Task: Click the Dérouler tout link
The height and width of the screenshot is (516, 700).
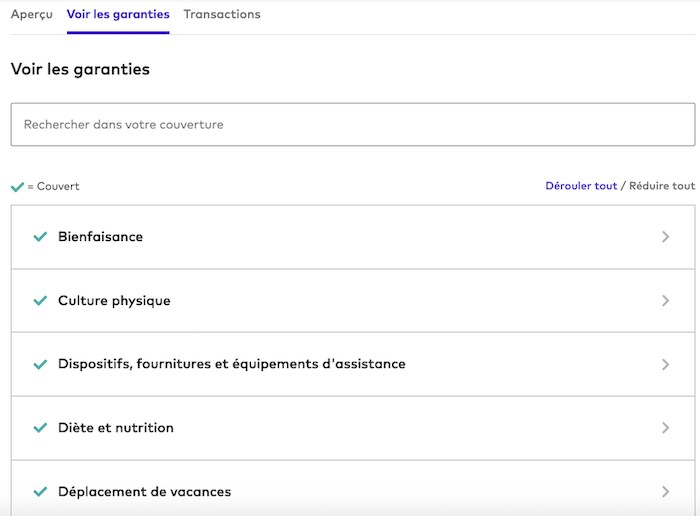Action: [581, 186]
